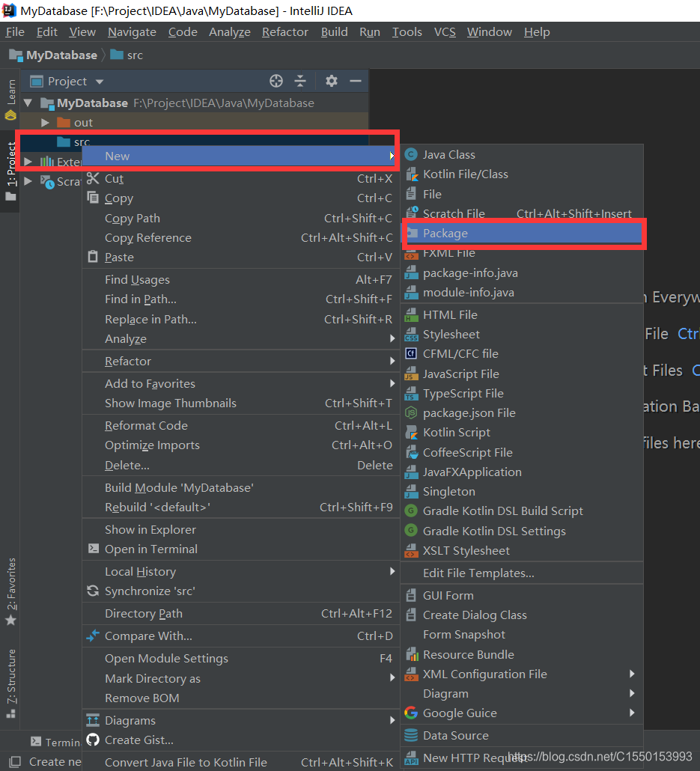
Task: Click the Synchronize refresh icon
Action: click(93, 591)
